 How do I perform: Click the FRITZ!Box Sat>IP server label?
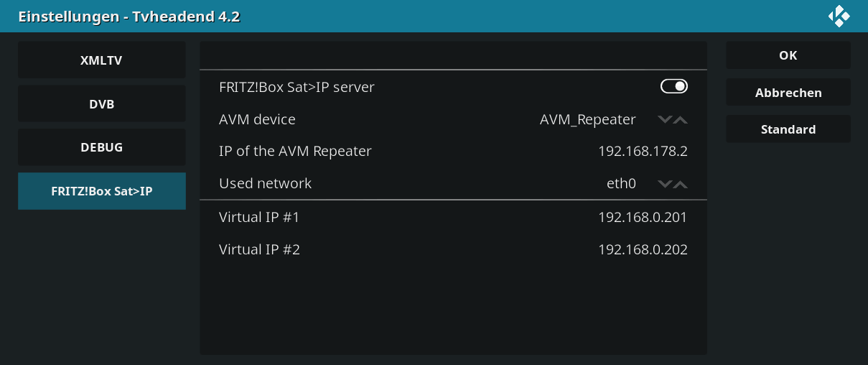pyautogui.click(x=297, y=87)
